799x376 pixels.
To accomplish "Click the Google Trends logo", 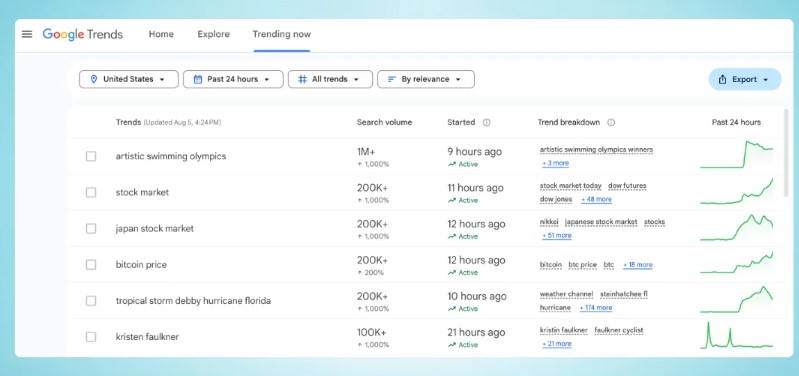I will point(83,34).
